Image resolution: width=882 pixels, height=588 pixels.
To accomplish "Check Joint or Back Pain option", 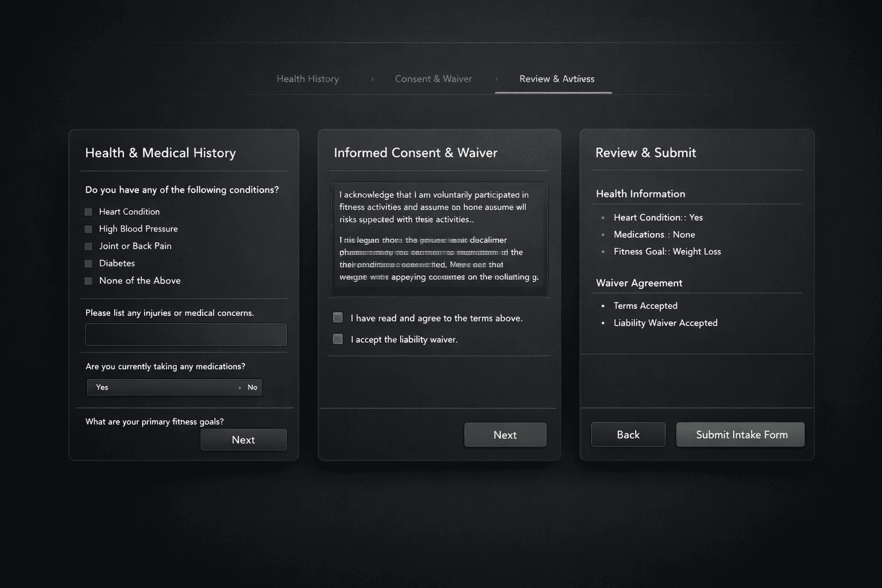I will pos(88,246).
